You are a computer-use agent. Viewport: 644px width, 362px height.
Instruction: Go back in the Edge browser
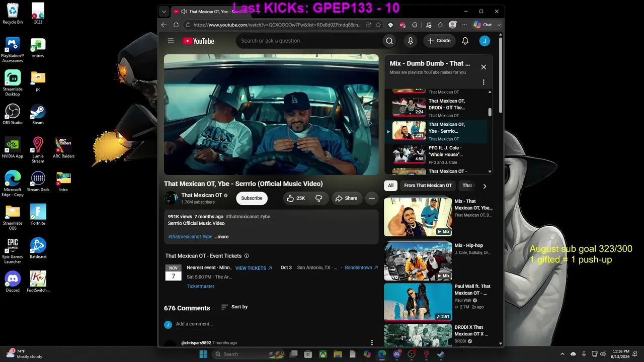(x=164, y=25)
